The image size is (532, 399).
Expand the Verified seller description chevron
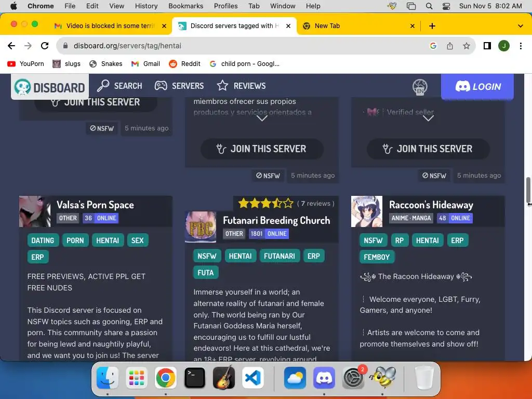pyautogui.click(x=428, y=118)
